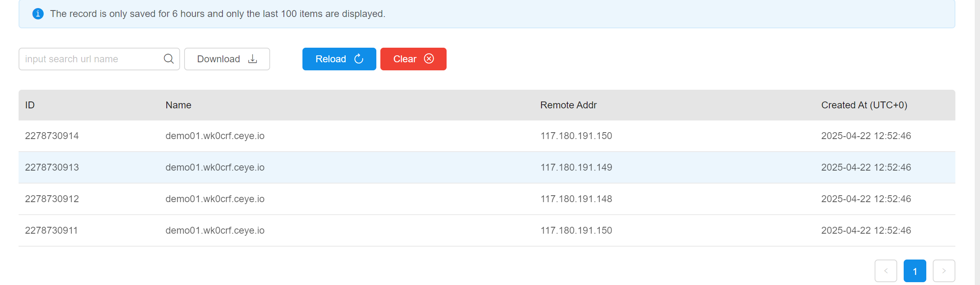Click the Name column header

[x=178, y=105]
